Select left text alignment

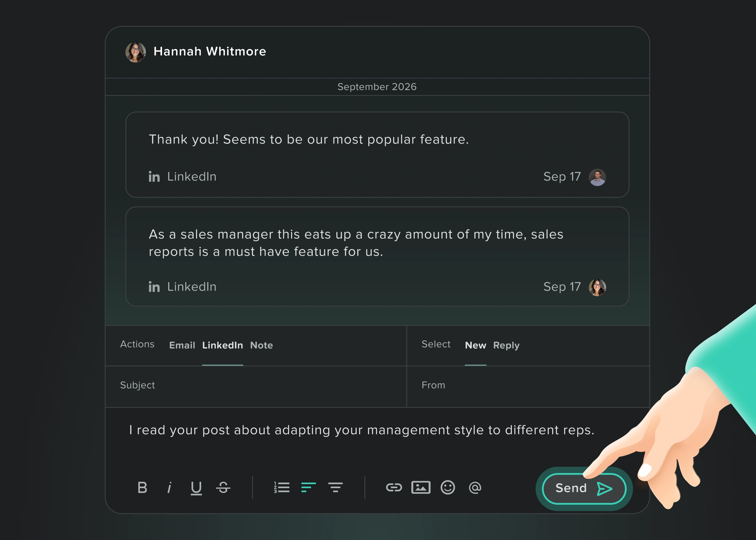click(309, 487)
